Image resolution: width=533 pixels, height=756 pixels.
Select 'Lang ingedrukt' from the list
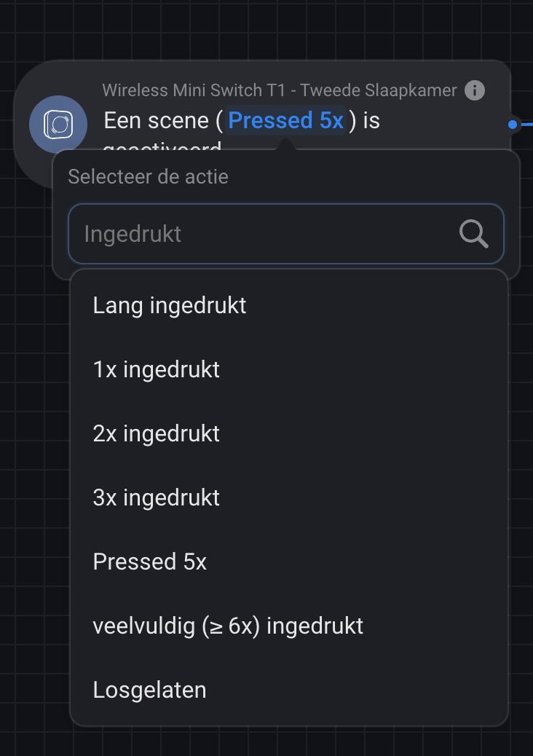click(x=170, y=305)
